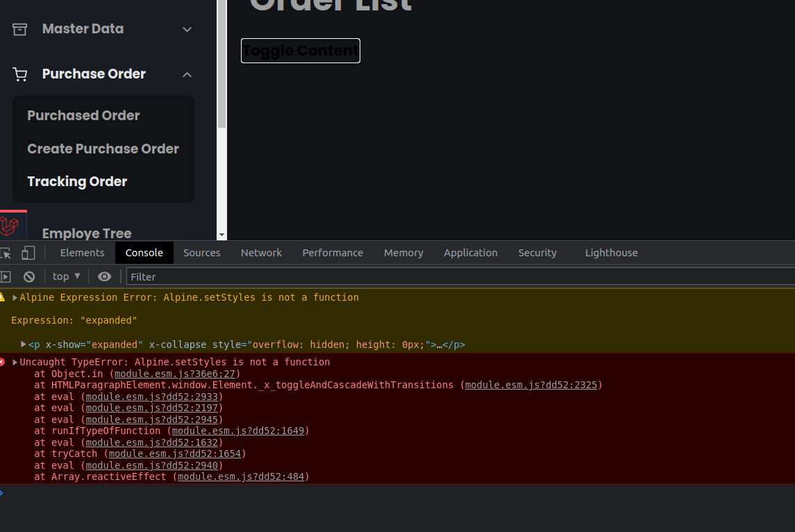Screen dimensions: 795x532
Task: Show the console sidebar icon
Action: point(6,277)
